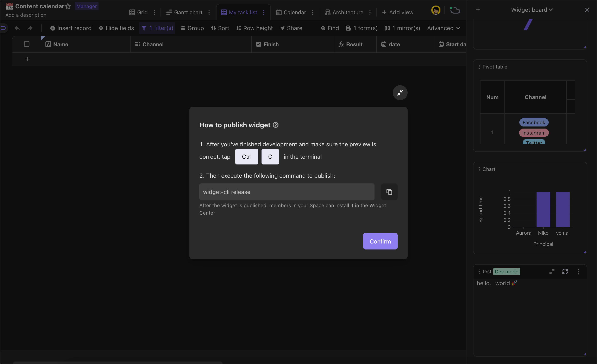Expand the Advanced dropdown menu
The image size is (597, 364).
[444, 28]
